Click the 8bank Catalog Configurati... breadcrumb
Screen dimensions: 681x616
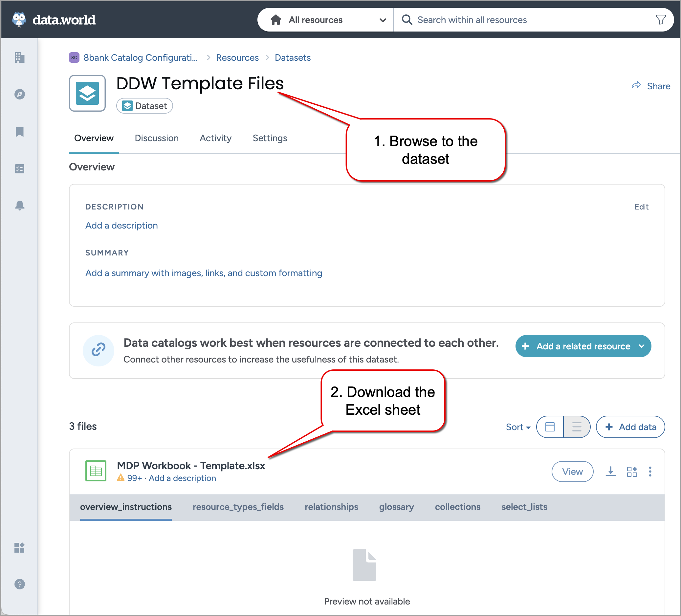(x=141, y=58)
